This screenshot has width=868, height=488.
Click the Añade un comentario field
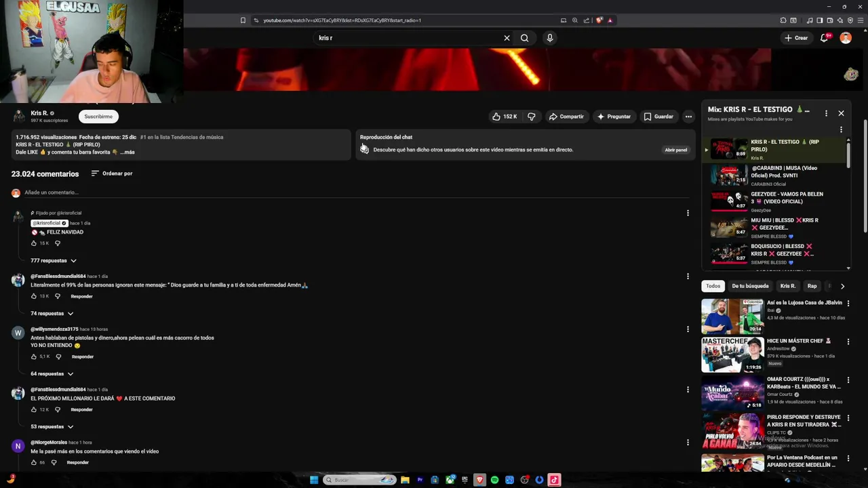(x=357, y=192)
